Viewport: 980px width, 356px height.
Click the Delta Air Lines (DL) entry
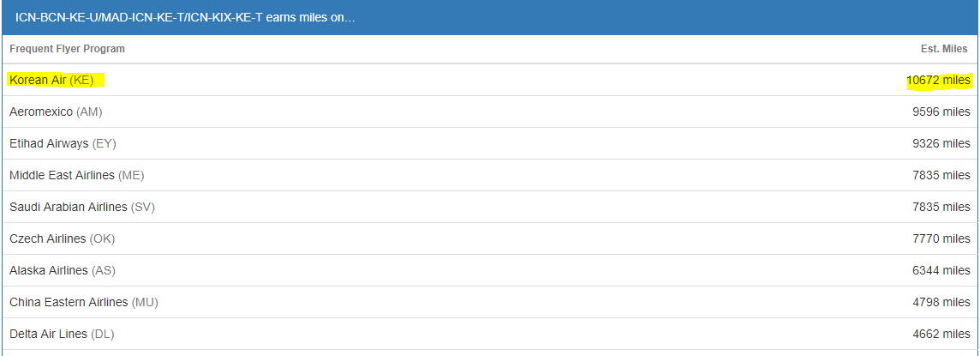[x=490, y=334]
